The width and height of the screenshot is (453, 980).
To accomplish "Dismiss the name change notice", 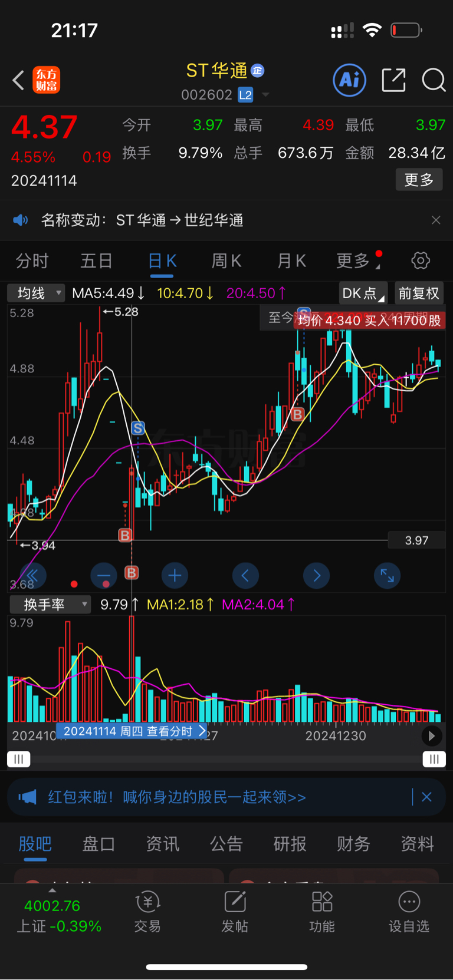I will pos(436,220).
